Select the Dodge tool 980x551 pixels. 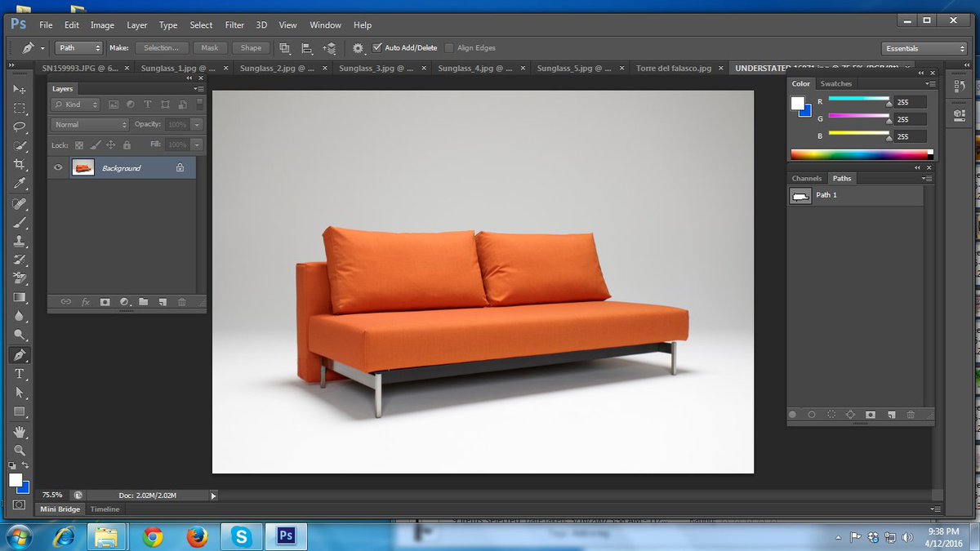click(x=20, y=335)
